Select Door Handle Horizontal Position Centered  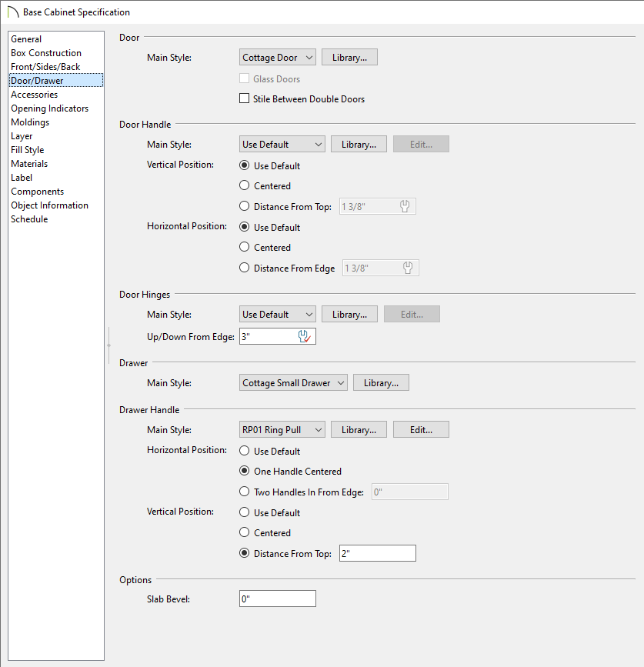pyautogui.click(x=244, y=247)
